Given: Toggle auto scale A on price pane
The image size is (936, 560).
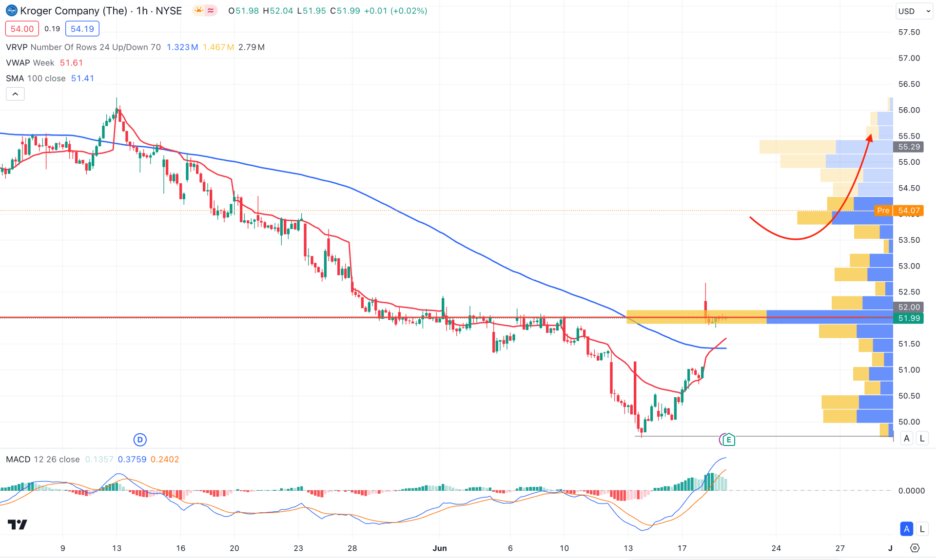Looking at the screenshot, I should pyautogui.click(x=906, y=438).
